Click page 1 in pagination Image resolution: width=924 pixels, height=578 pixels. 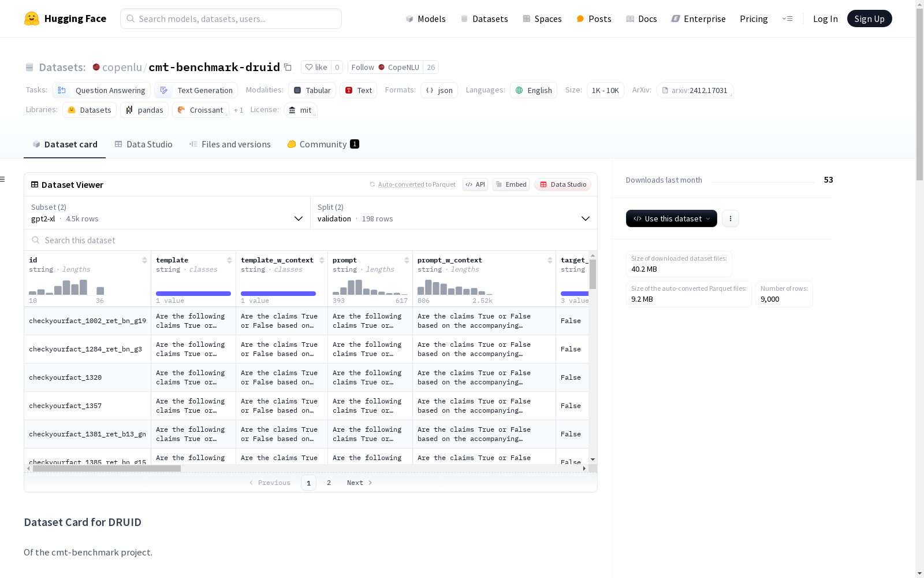click(x=308, y=483)
